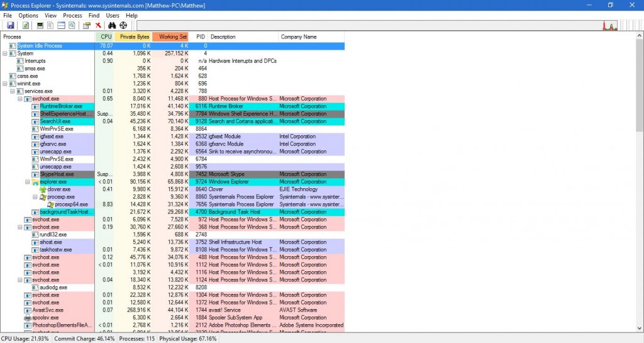Select the igfxext.exe process row

(172, 137)
